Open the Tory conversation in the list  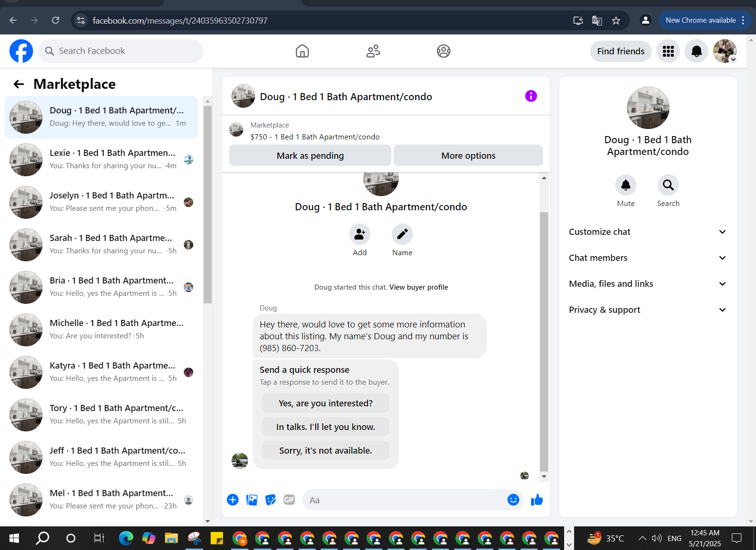[102, 415]
